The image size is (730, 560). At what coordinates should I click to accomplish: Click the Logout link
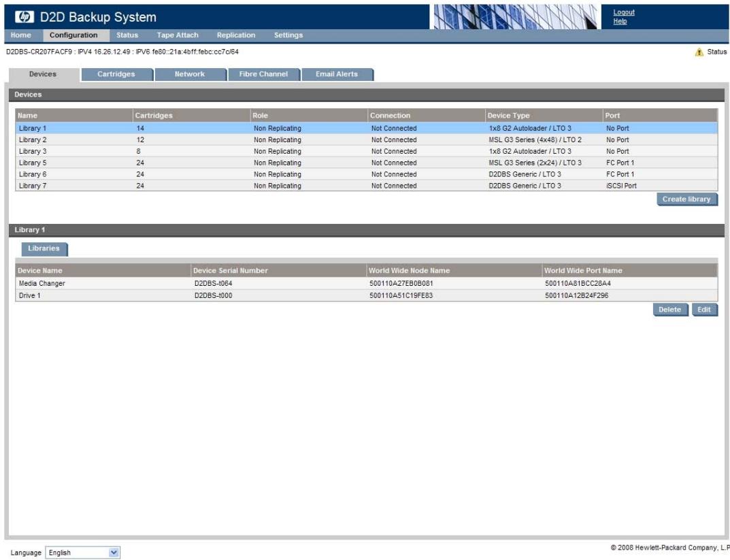click(x=623, y=12)
